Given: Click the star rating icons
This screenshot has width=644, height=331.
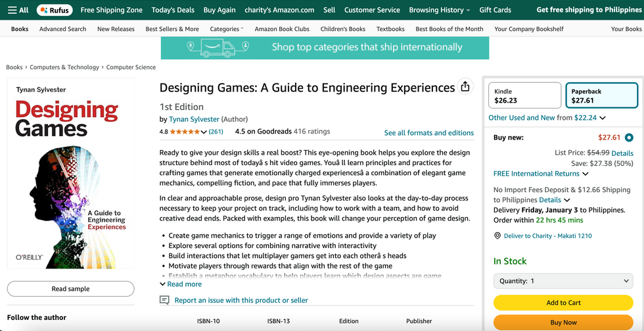Looking at the screenshot, I should click(x=189, y=132).
